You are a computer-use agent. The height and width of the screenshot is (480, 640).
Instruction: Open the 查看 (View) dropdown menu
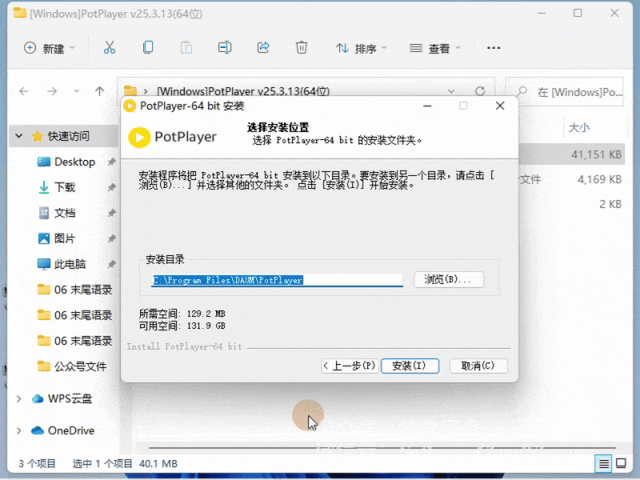tap(435, 49)
